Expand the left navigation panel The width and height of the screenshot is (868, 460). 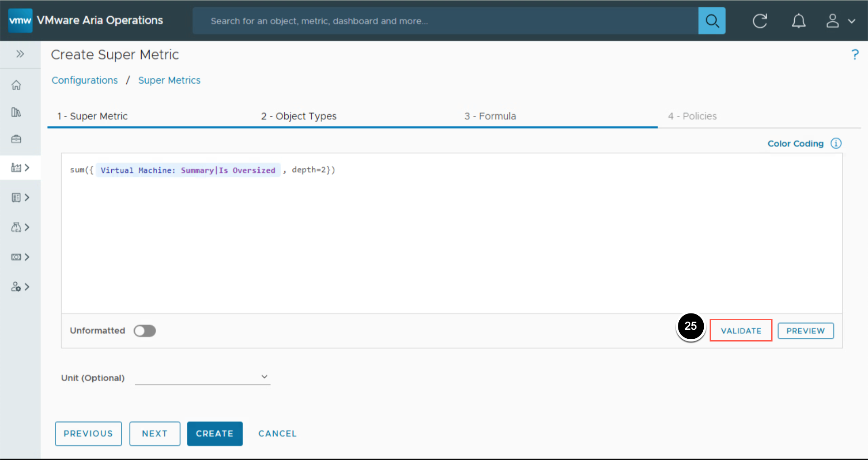[20, 54]
